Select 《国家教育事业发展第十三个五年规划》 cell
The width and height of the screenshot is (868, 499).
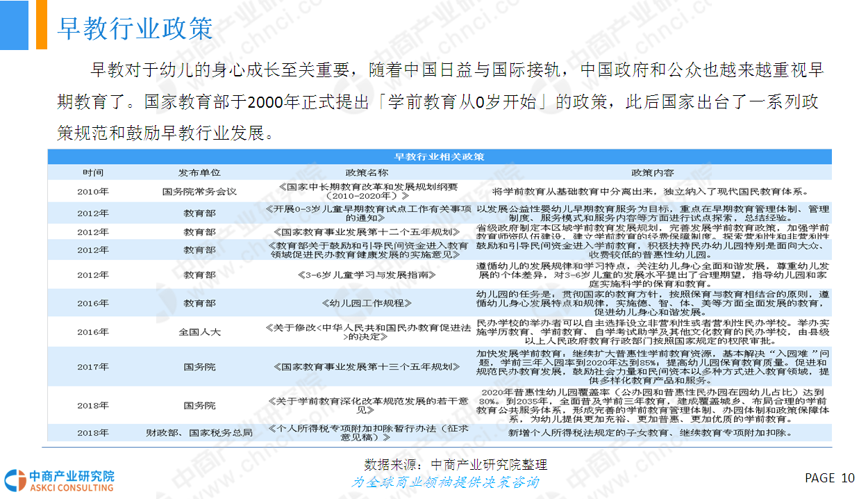click(367, 366)
